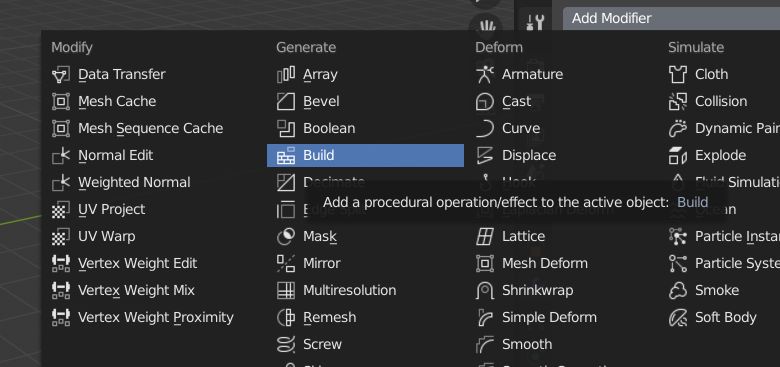Click the Smoke cloud icon
This screenshot has height=367, width=780.
[678, 290]
